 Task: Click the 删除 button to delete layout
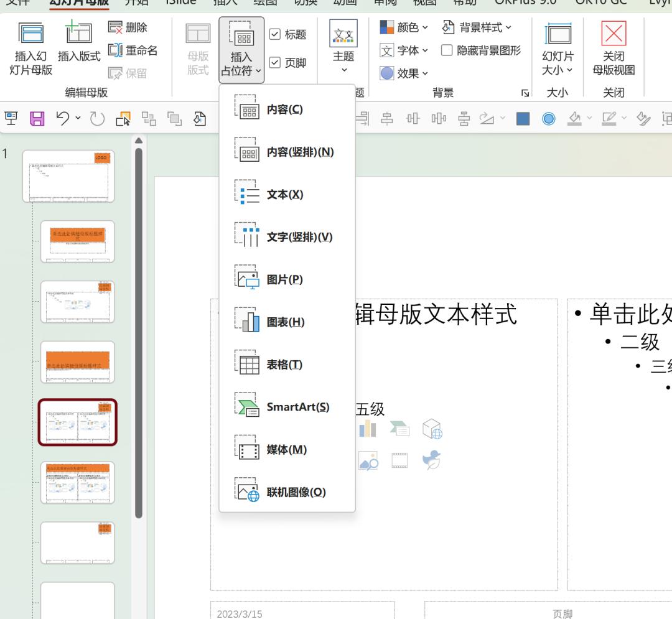pyautogui.click(x=128, y=27)
